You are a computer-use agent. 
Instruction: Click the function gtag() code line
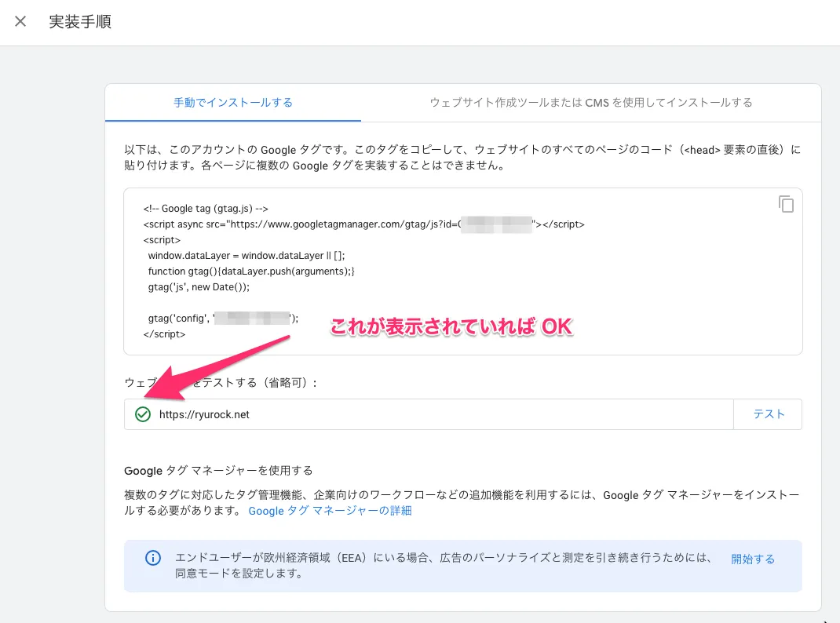point(251,271)
